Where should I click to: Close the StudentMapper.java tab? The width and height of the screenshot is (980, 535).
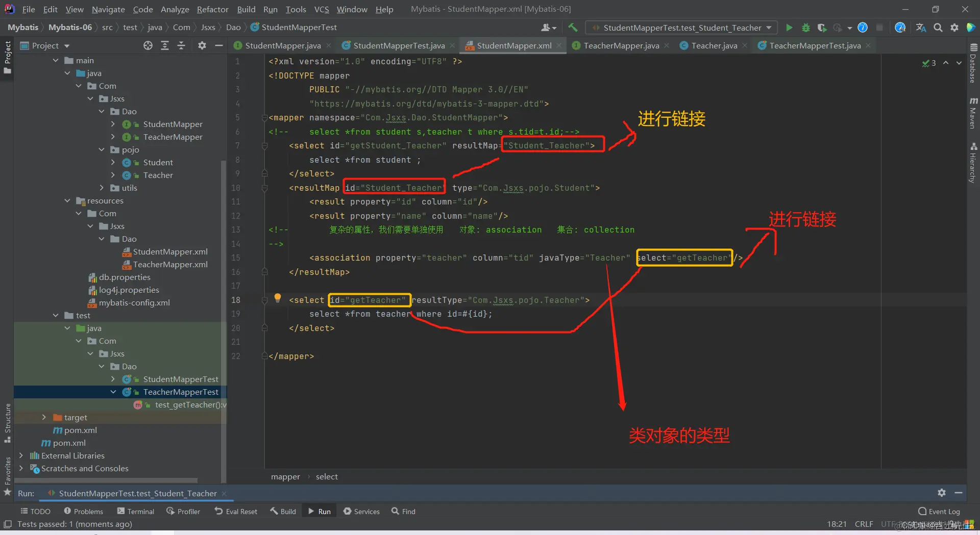(x=329, y=45)
